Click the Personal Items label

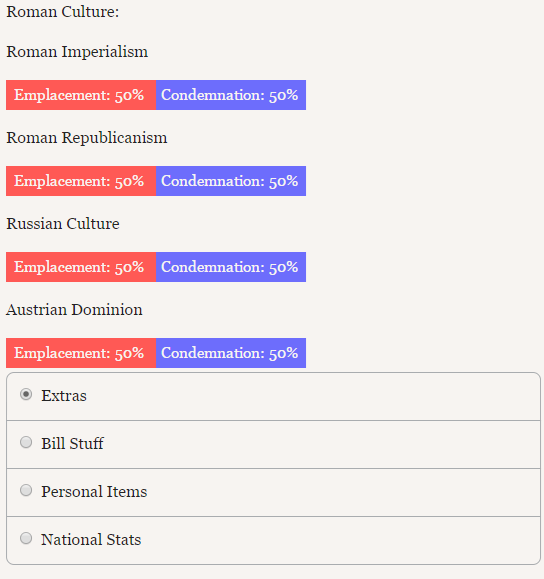point(94,491)
